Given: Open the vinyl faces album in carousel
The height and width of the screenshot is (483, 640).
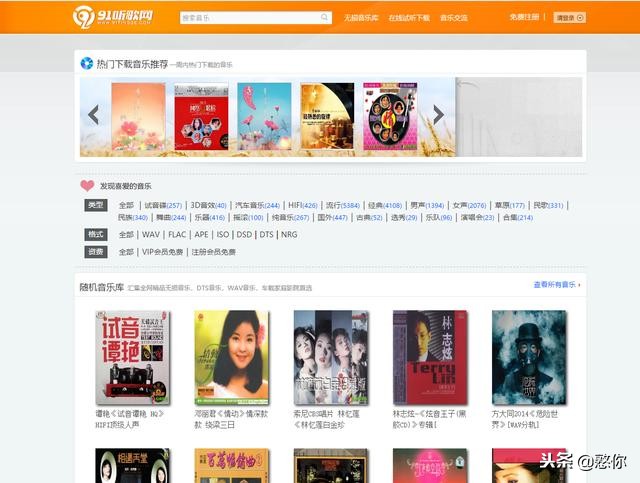Looking at the screenshot, I should 390,116.
